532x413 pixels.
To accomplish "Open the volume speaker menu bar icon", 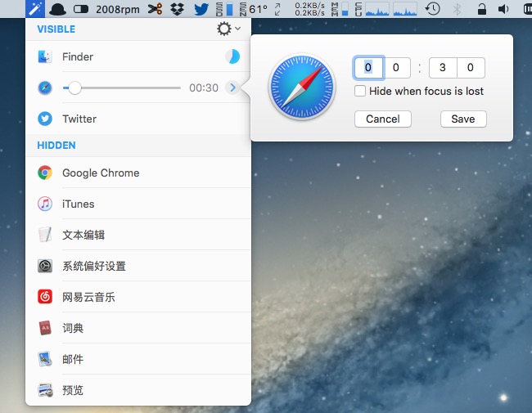I will [x=503, y=9].
